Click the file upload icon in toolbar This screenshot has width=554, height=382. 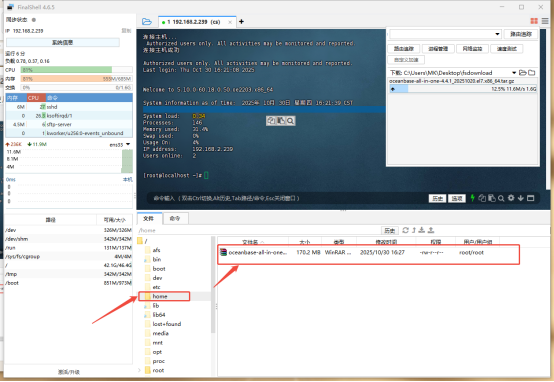point(431,230)
